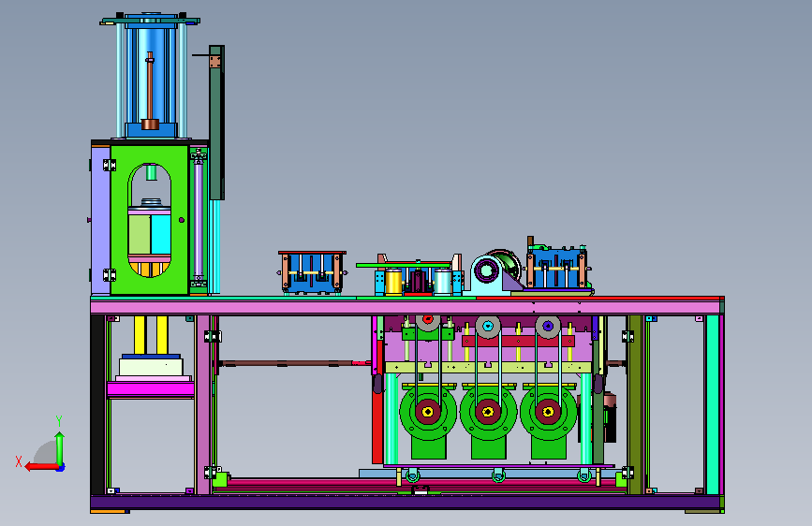Select the bright green press housing panel
The image size is (812, 526).
(119, 220)
